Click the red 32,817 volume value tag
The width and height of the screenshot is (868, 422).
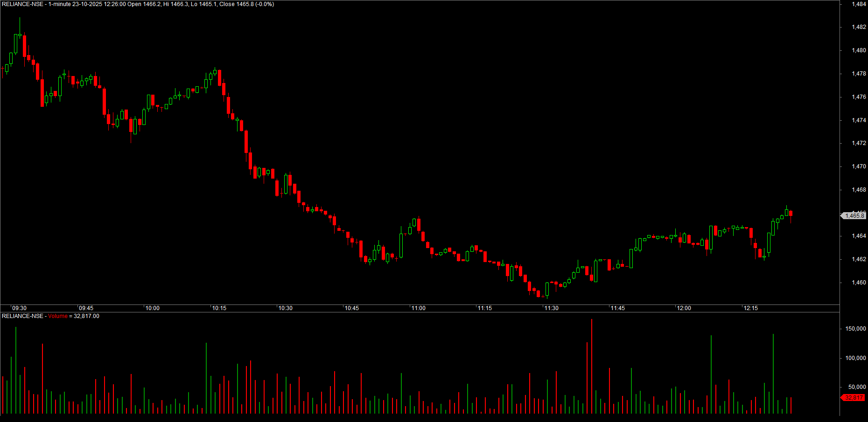point(854,398)
